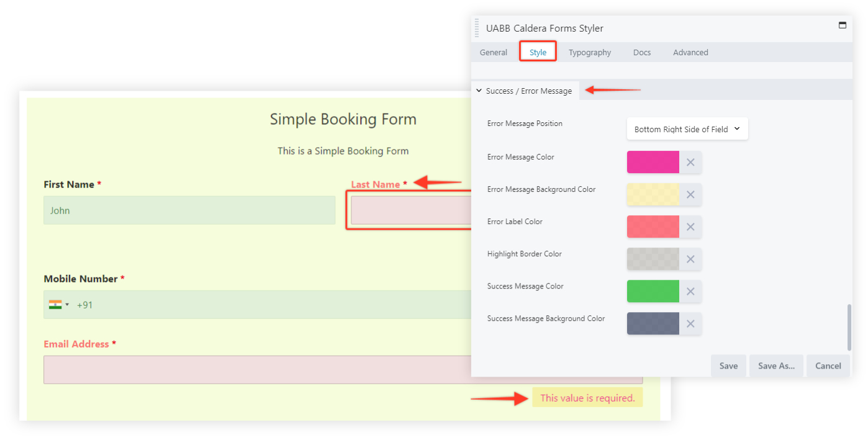
Task: Click the Save button
Action: click(728, 366)
